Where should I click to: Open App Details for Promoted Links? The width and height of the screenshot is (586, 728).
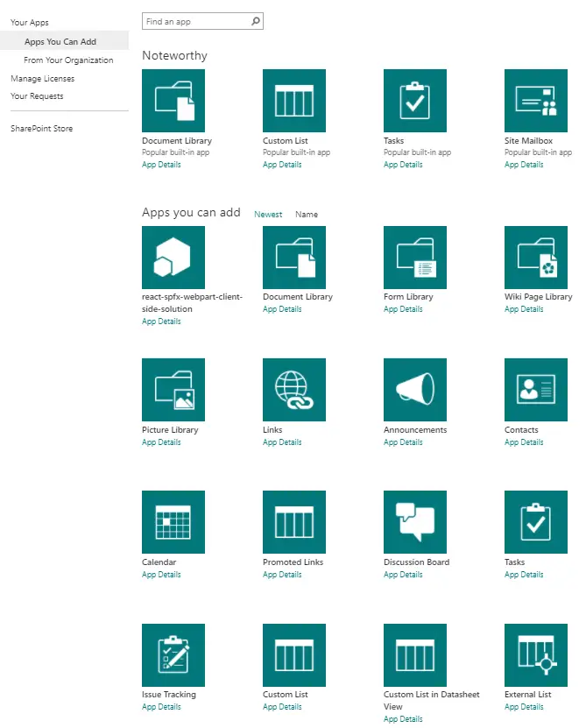(282, 575)
